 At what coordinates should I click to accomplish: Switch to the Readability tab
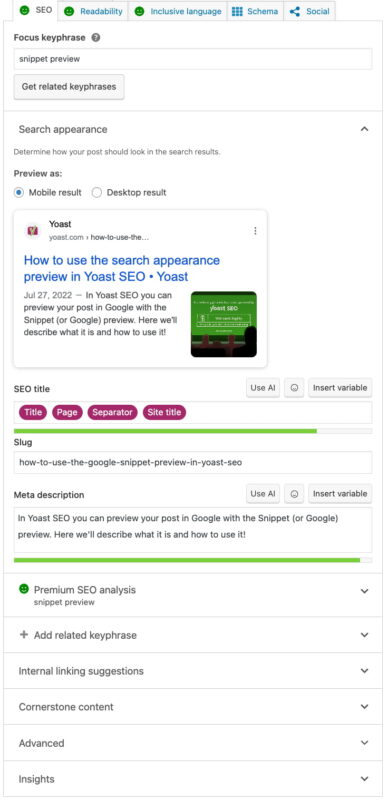pyautogui.click(x=94, y=11)
